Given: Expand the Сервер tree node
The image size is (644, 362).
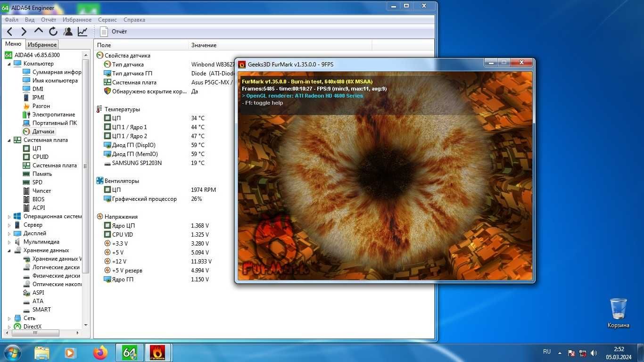Looking at the screenshot, I should click(9, 225).
